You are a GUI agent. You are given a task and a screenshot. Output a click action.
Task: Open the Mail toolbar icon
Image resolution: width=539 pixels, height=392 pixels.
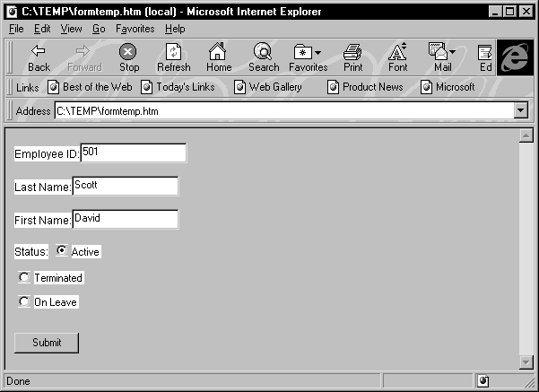click(x=441, y=52)
